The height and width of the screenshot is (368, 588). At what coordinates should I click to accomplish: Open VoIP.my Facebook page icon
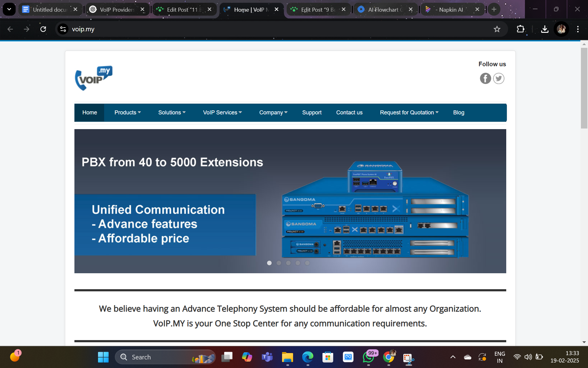485,79
